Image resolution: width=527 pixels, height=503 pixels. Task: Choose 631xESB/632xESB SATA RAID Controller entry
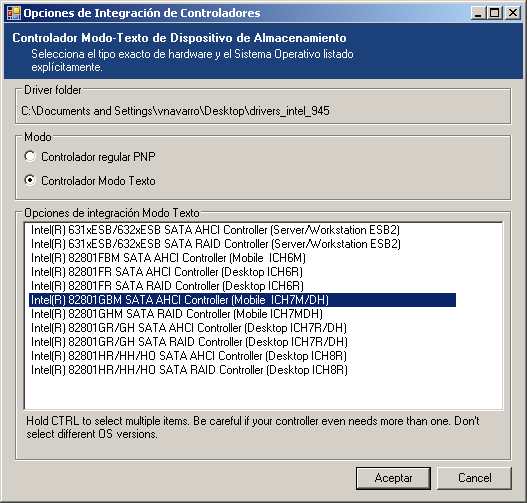[x=216, y=244]
